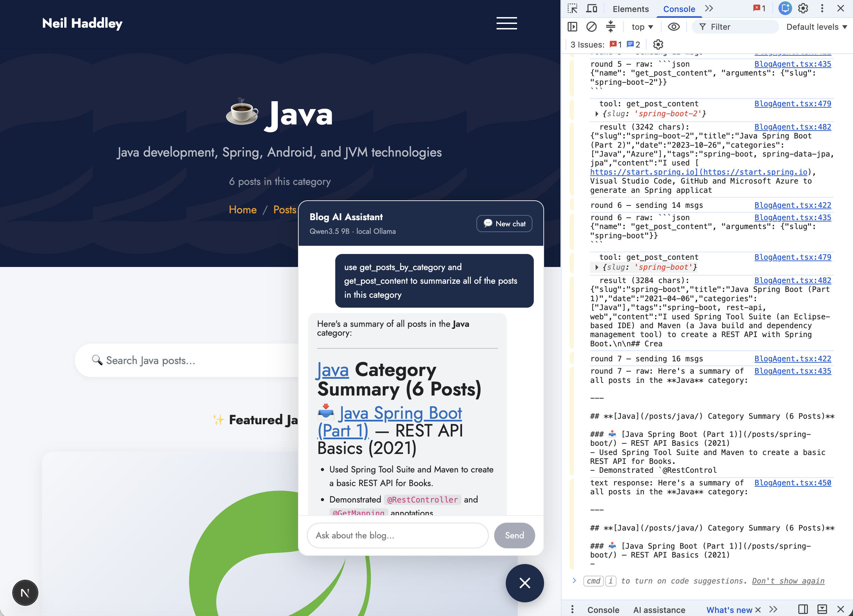Open the Next.js dev tools N badge
The image size is (853, 616).
tap(25, 593)
